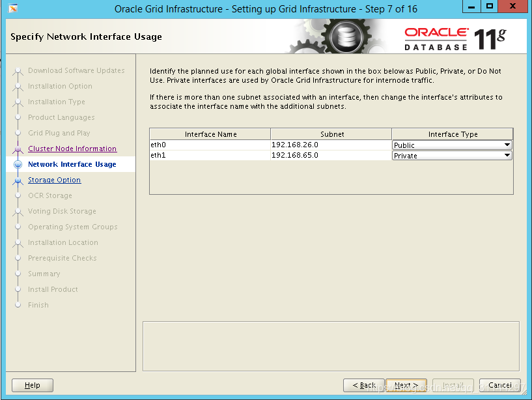Image resolution: width=532 pixels, height=400 pixels.
Task: Click the Network Interface Usage step bullet
Action: point(18,165)
